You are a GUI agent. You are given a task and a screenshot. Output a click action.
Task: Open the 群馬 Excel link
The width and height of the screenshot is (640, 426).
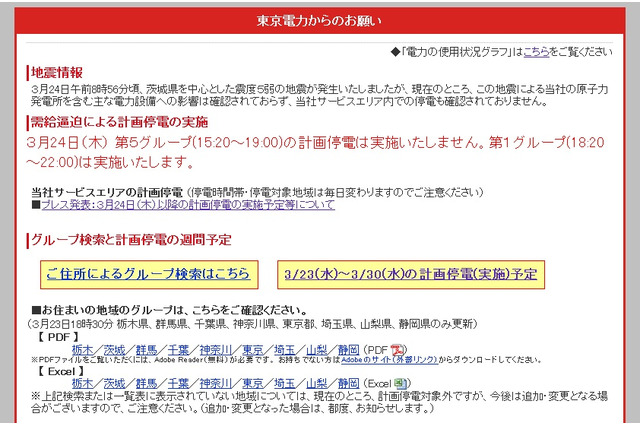[x=147, y=383]
